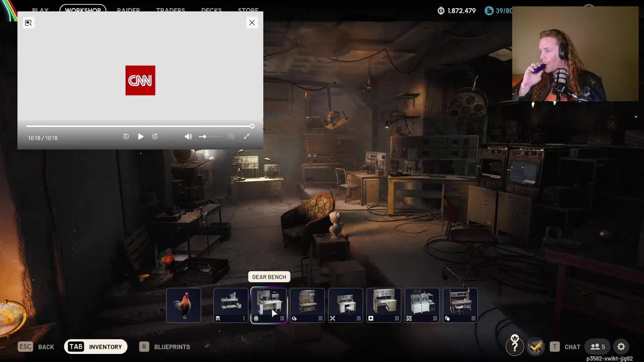Click the search-image icon in video popup

coord(29,23)
